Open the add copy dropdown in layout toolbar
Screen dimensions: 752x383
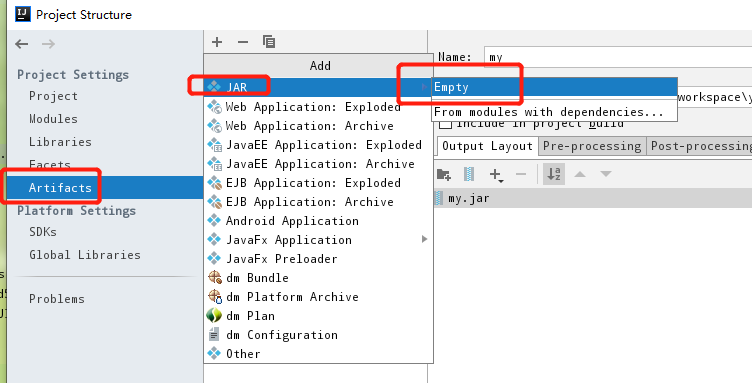coord(496,175)
